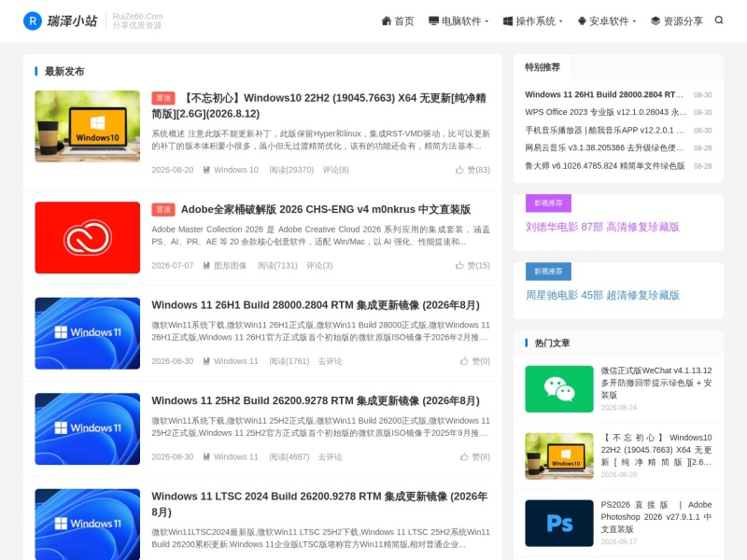Open the search magnifier icon in header
This screenshot has width=747, height=560.
[719, 20]
